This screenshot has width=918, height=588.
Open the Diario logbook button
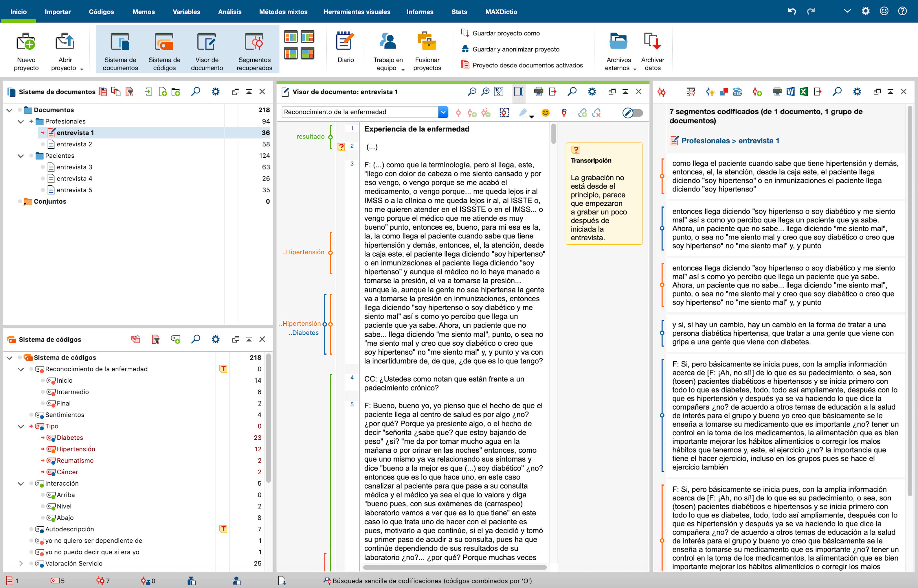tap(345, 47)
